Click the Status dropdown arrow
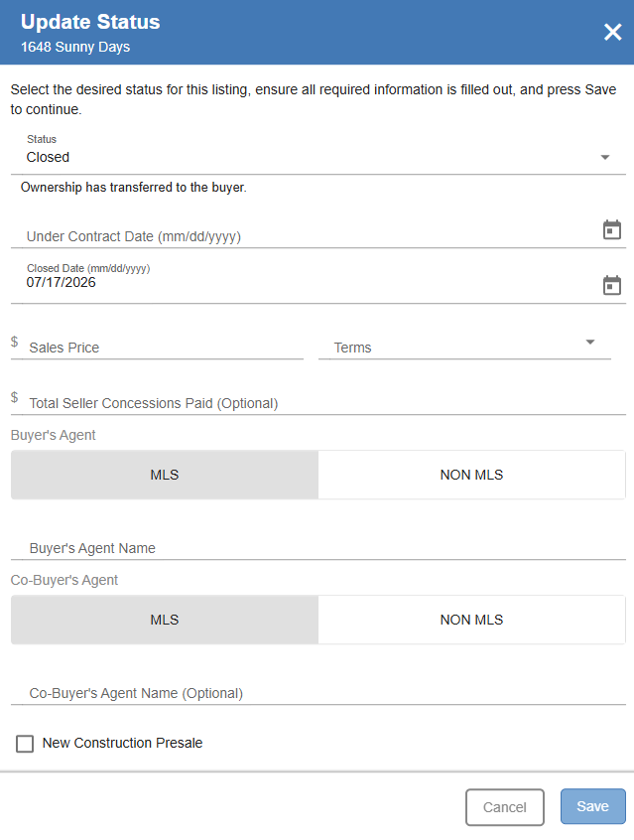Image resolution: width=634 pixels, height=840 pixels. (605, 158)
